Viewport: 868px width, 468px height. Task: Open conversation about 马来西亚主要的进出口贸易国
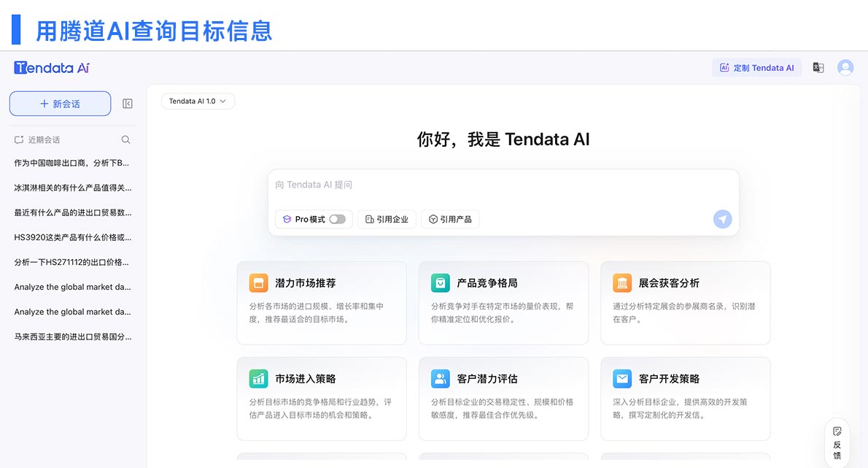tap(69, 337)
